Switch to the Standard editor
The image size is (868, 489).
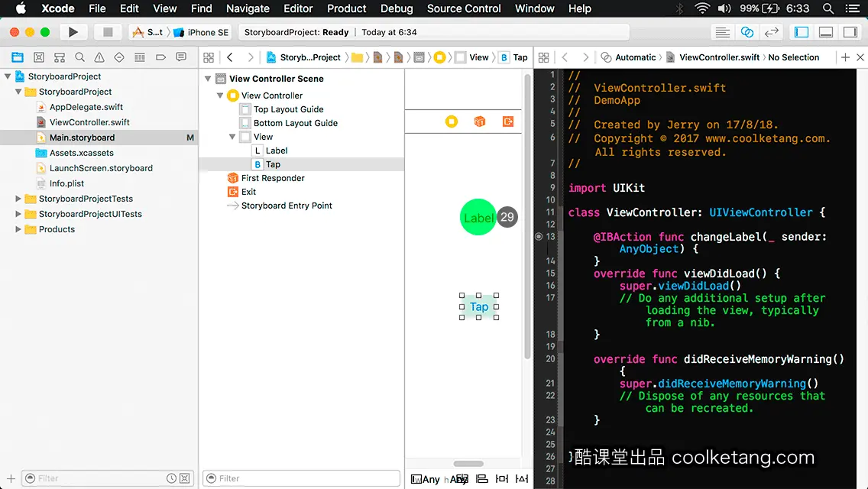722,32
